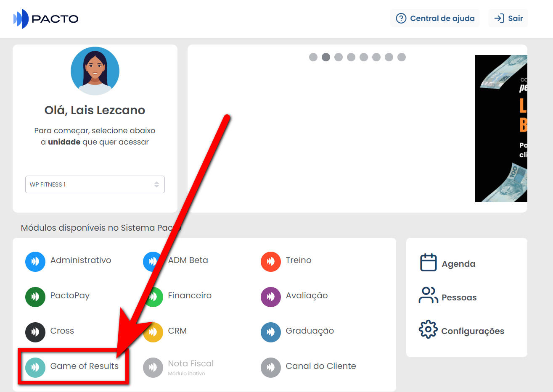Click the black Cross module icon
The image size is (553, 392).
[x=35, y=332]
